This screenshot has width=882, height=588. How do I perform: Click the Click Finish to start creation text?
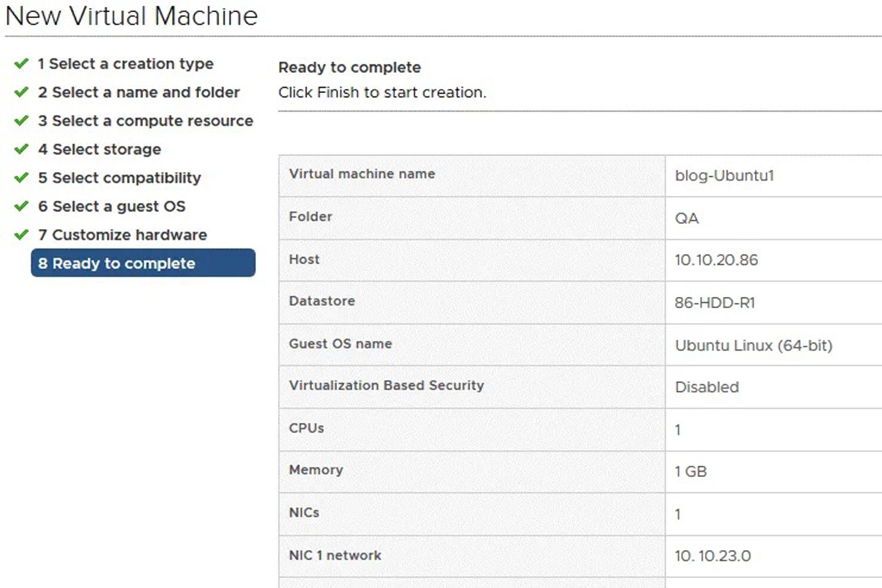pos(382,92)
